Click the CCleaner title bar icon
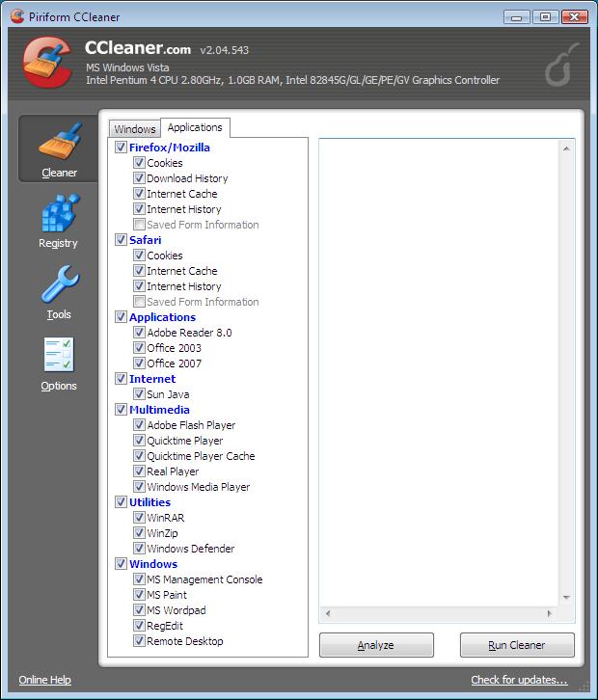This screenshot has width=598, height=700. coord(17,16)
